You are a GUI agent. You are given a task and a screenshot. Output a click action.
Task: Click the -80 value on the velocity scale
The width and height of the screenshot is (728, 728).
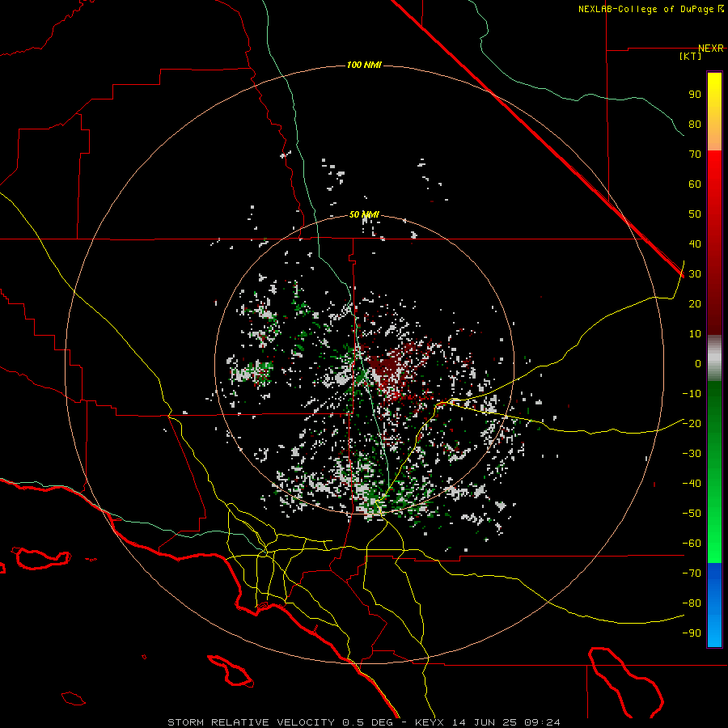click(x=692, y=603)
